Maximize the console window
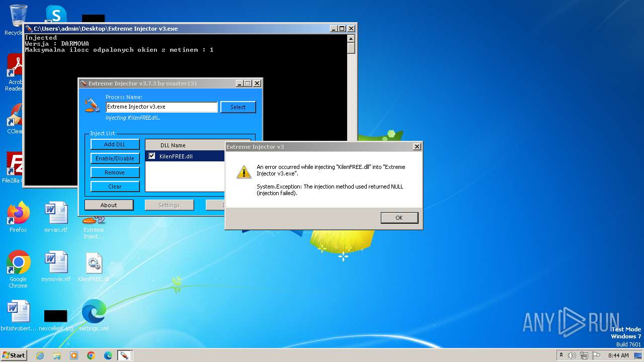Image resolution: width=644 pixels, height=362 pixels. coord(342,29)
